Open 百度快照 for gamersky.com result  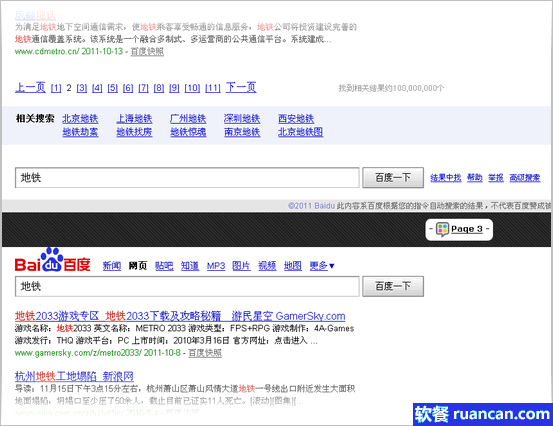(x=205, y=353)
